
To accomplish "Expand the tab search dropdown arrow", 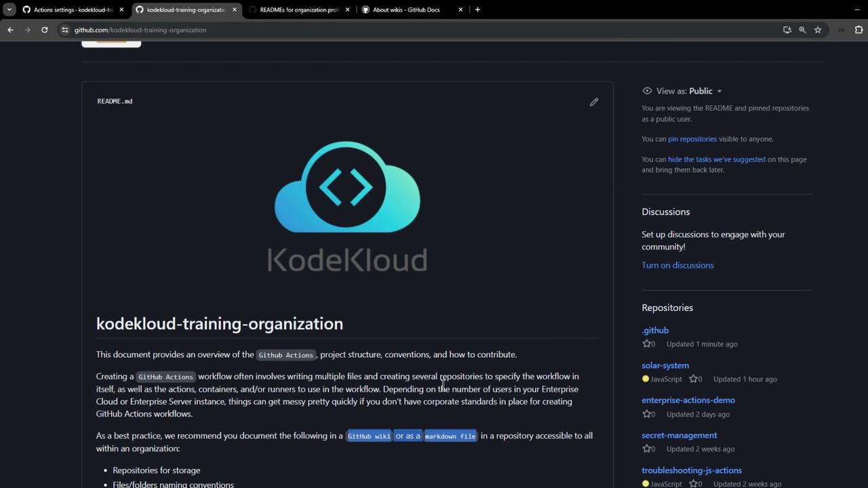I will [x=9, y=9].
